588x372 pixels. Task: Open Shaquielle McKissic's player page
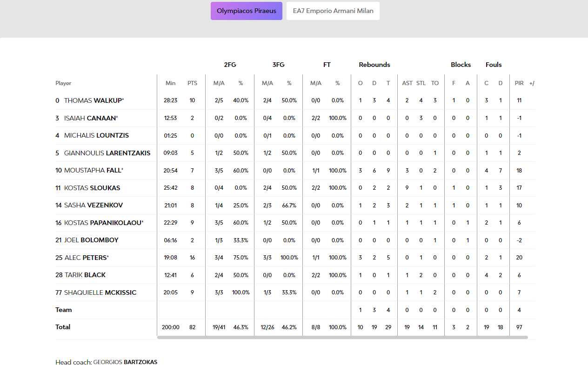100,292
